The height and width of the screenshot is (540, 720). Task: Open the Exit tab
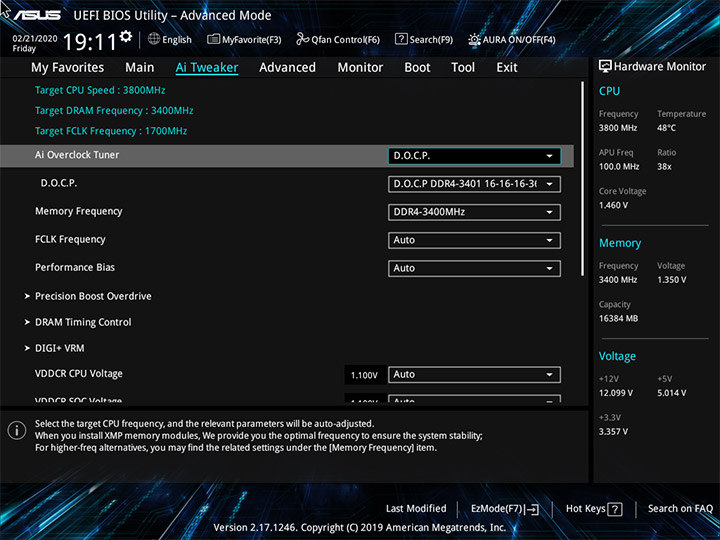(x=507, y=68)
